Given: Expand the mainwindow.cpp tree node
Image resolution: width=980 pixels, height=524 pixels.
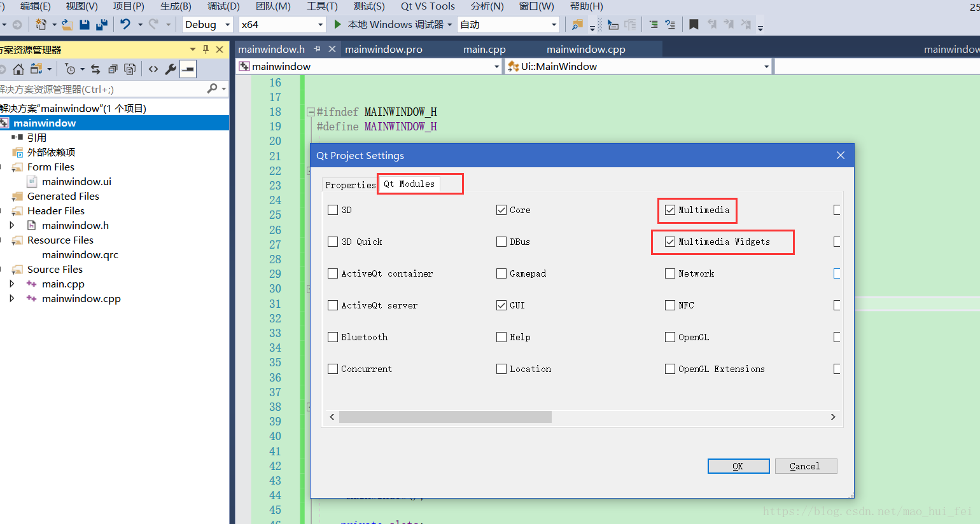Looking at the screenshot, I should tap(12, 298).
